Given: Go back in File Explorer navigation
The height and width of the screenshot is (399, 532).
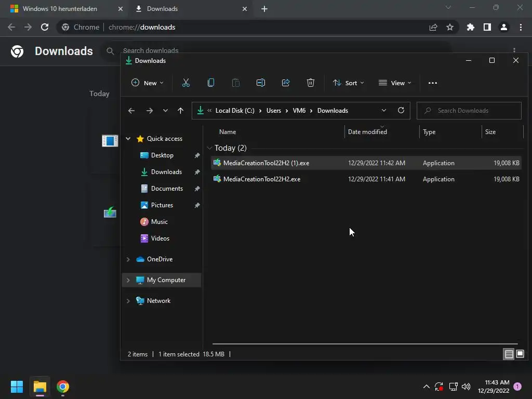Looking at the screenshot, I should coord(131,111).
